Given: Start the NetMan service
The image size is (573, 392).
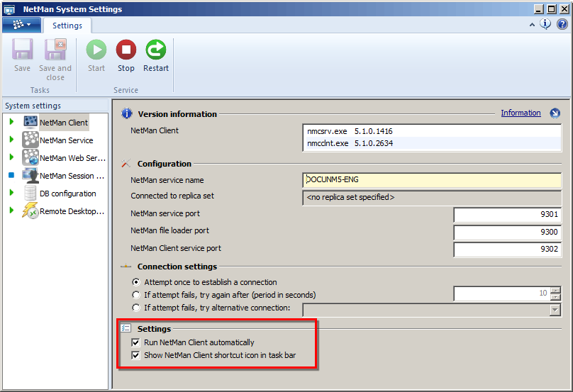Looking at the screenshot, I should click(96, 50).
